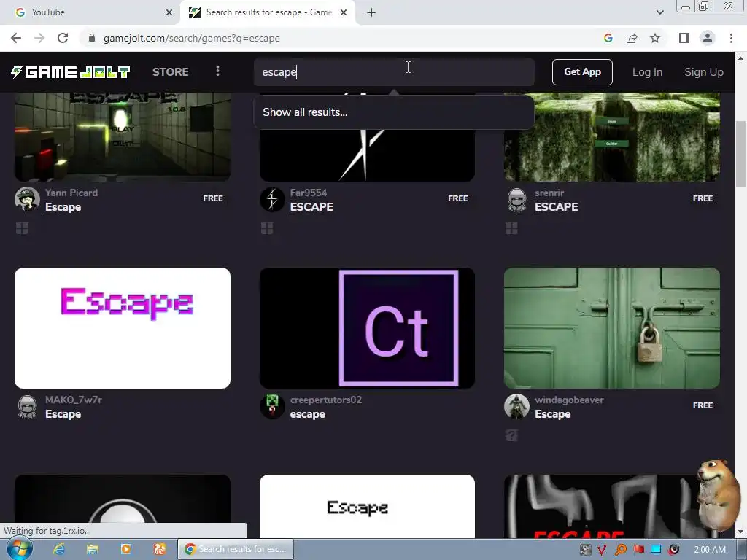Open the Log In link
This screenshot has width=747, height=560.
click(647, 72)
